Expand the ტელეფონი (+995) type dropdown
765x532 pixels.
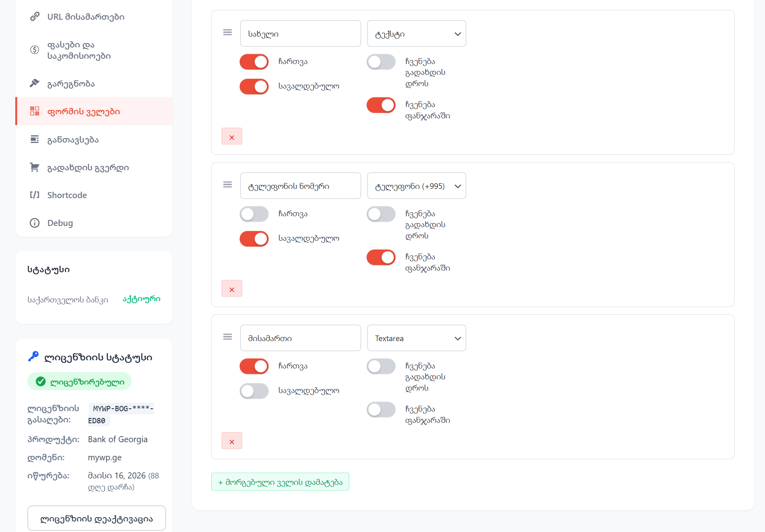tap(416, 186)
